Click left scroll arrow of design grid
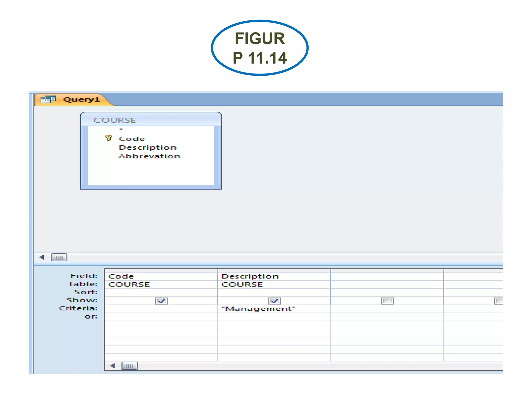Viewport: 532px width, 399px height. 112,366
